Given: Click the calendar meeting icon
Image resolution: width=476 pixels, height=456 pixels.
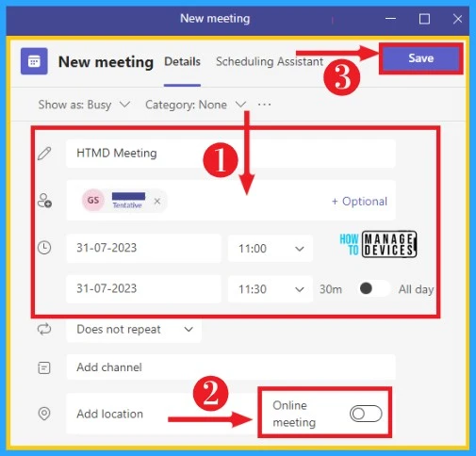Looking at the screenshot, I should [34, 61].
